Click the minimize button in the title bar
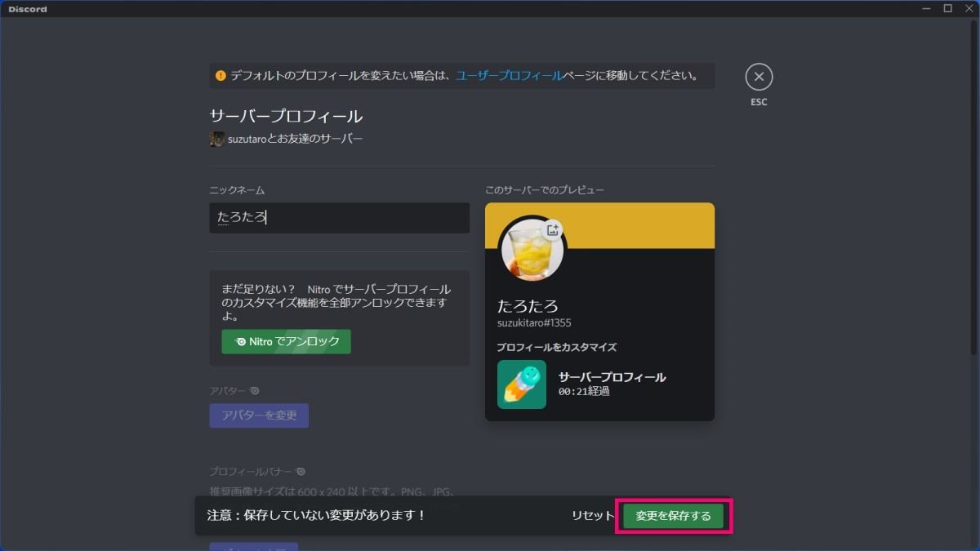 (x=927, y=8)
